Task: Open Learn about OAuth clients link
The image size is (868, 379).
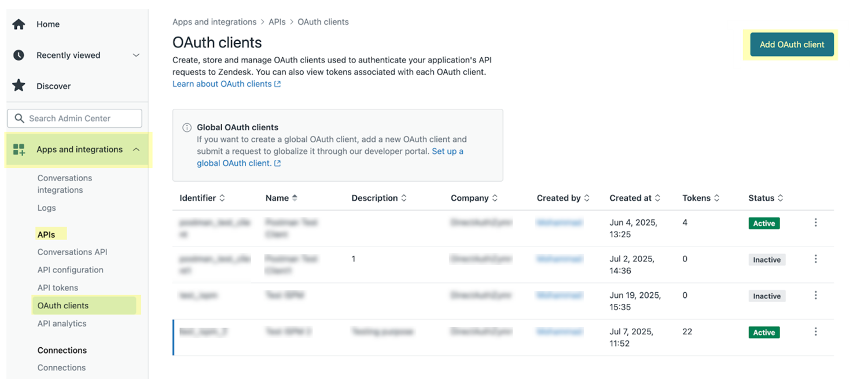Action: [x=226, y=84]
